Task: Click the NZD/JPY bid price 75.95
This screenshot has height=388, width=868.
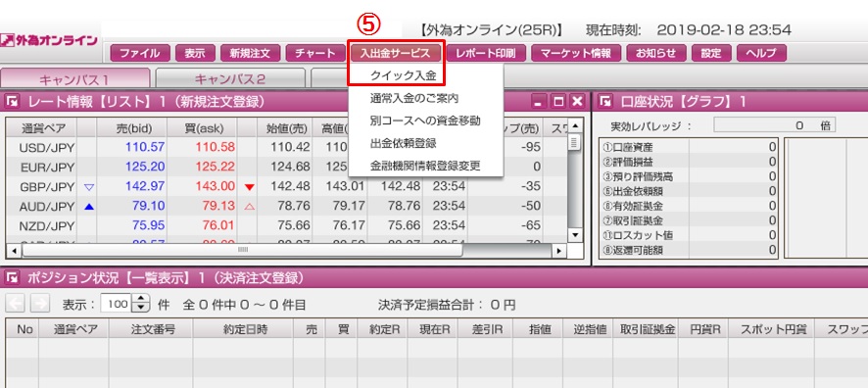Action: 148,225
